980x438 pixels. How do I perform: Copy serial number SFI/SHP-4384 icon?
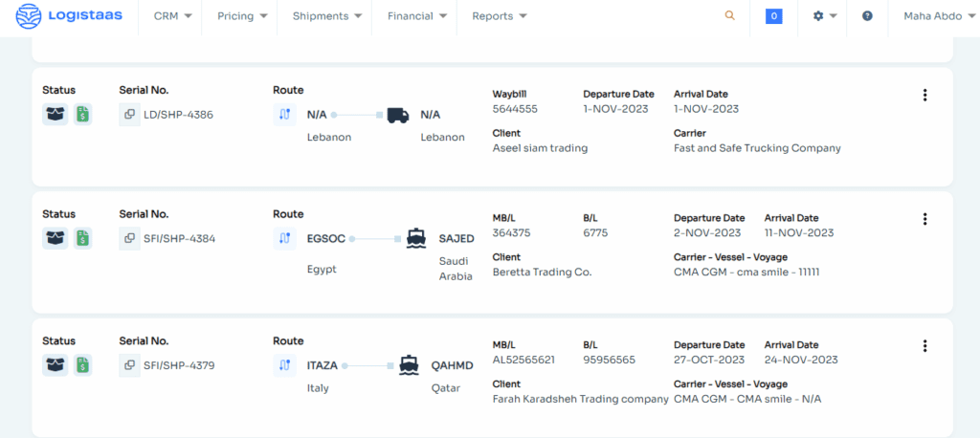129,238
